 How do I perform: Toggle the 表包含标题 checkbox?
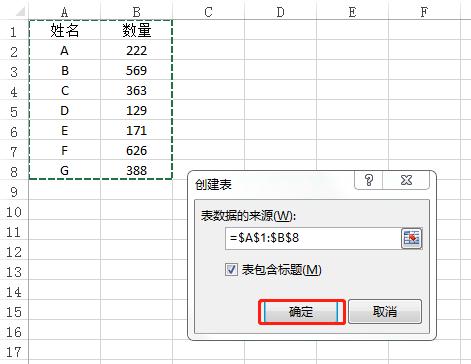[x=231, y=269]
